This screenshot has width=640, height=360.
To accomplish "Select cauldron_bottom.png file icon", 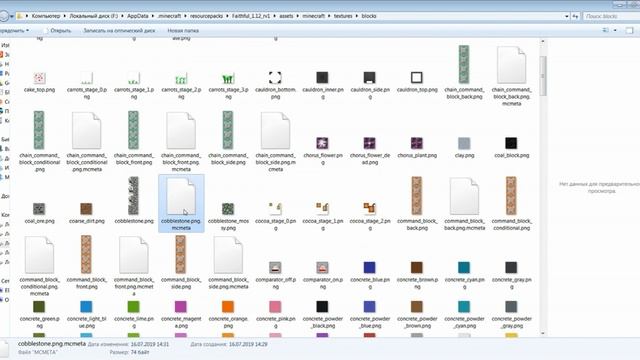I will 275,78.
